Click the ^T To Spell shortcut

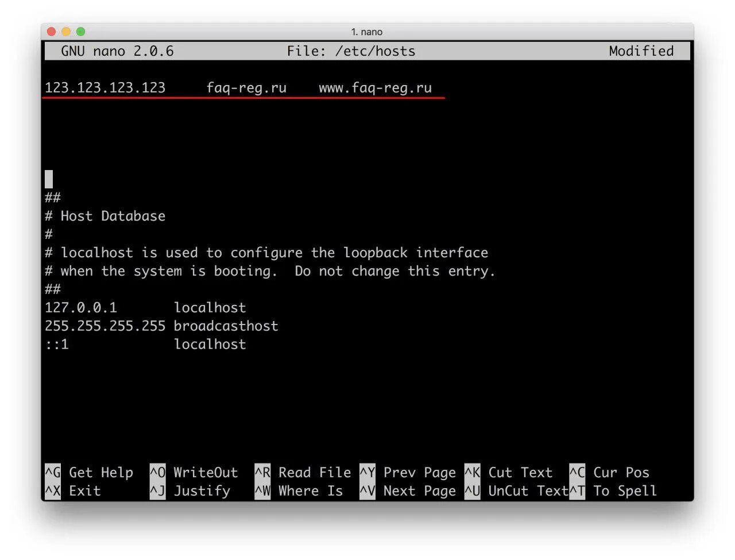pyautogui.click(x=613, y=491)
